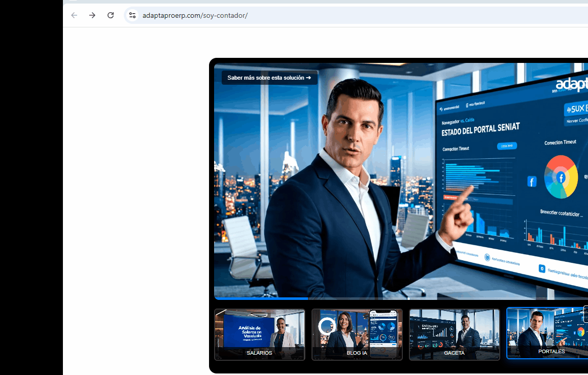Click the address bar URL text
This screenshot has width=588, height=375.
(195, 15)
